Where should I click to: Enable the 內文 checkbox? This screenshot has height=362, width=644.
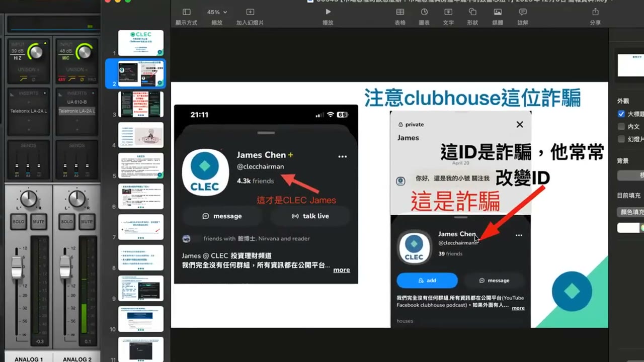tap(621, 127)
